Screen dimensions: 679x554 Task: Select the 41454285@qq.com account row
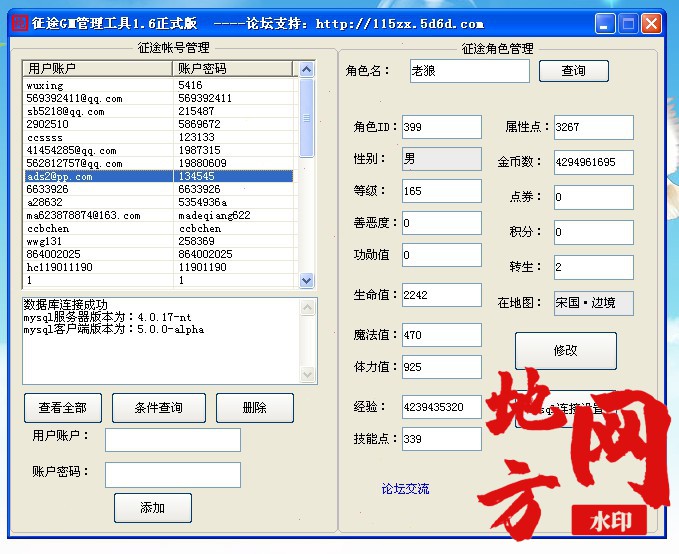click(159, 150)
